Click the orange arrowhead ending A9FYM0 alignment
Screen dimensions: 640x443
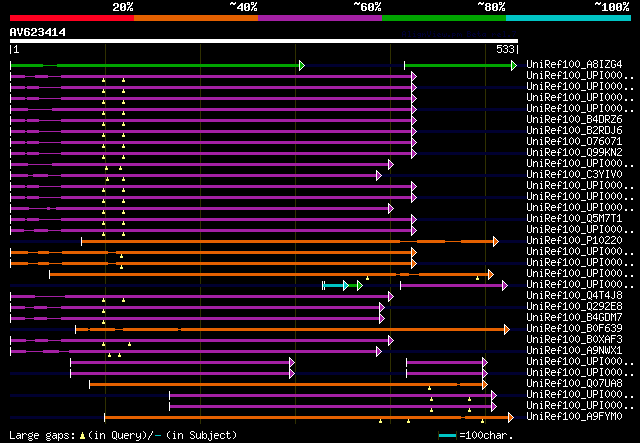(x=511, y=417)
